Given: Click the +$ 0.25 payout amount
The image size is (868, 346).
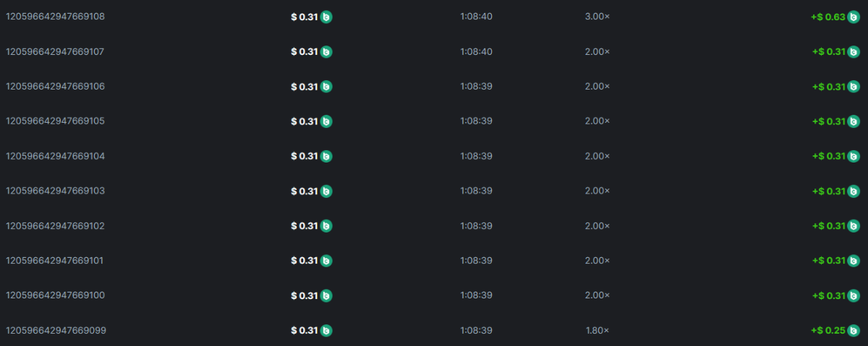Looking at the screenshot, I should [828, 330].
